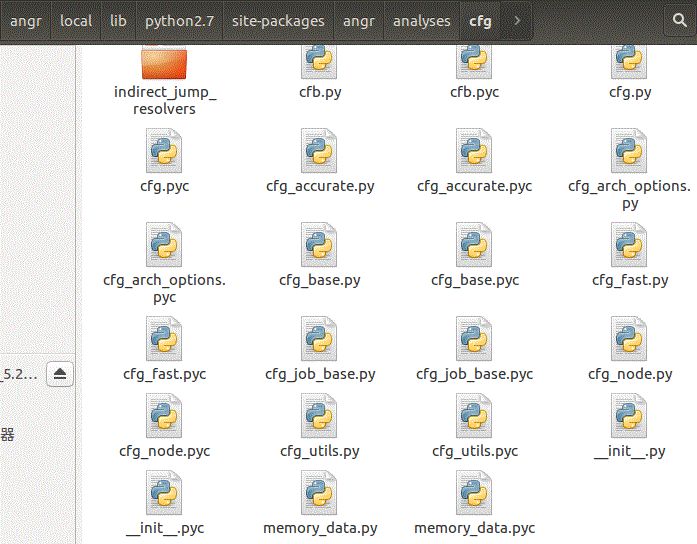Viewport: 697px width, 544px height.
Task: Select the cfg_base.py file icon
Action: (319, 245)
